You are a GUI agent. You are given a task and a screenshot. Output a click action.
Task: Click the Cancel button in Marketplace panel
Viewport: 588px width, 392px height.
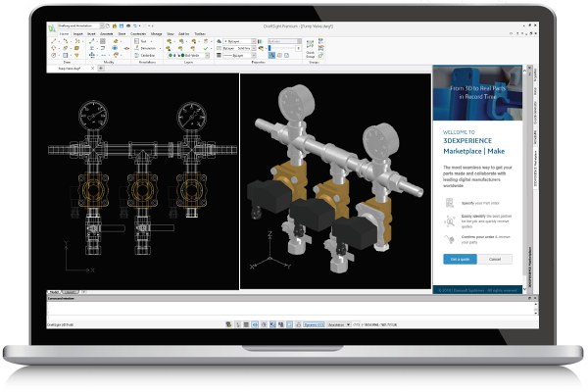(495, 259)
